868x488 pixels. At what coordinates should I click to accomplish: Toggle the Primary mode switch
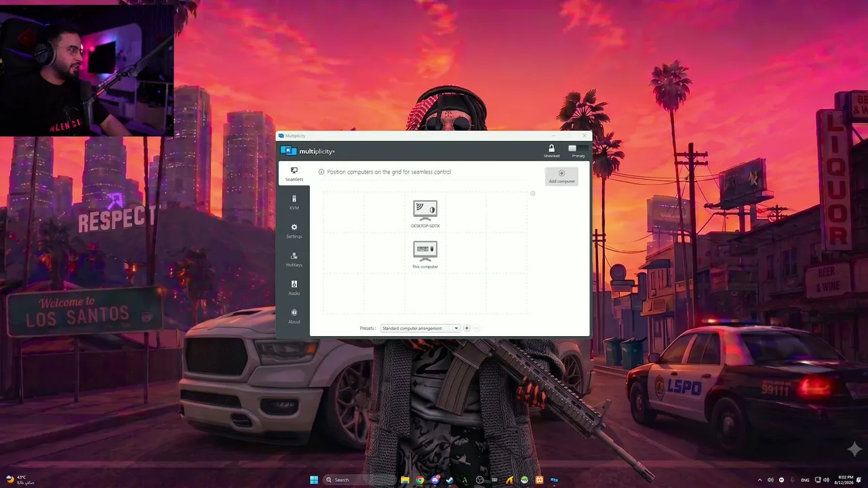[578, 148]
